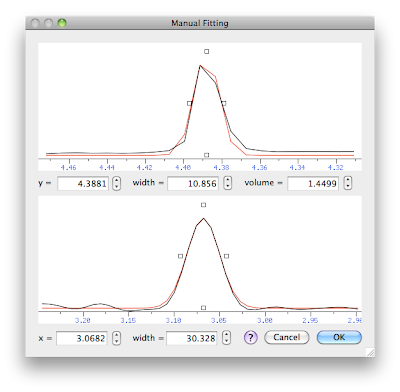Click axis label 4.44 on upper plot
This screenshot has width=400, height=392.
pyautogui.click(x=107, y=167)
